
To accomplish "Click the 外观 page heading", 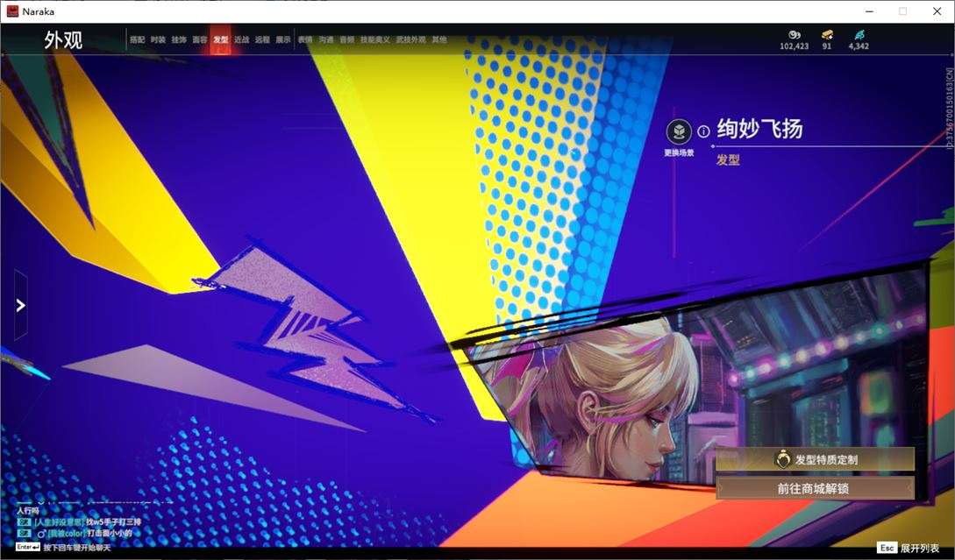I will pos(63,40).
